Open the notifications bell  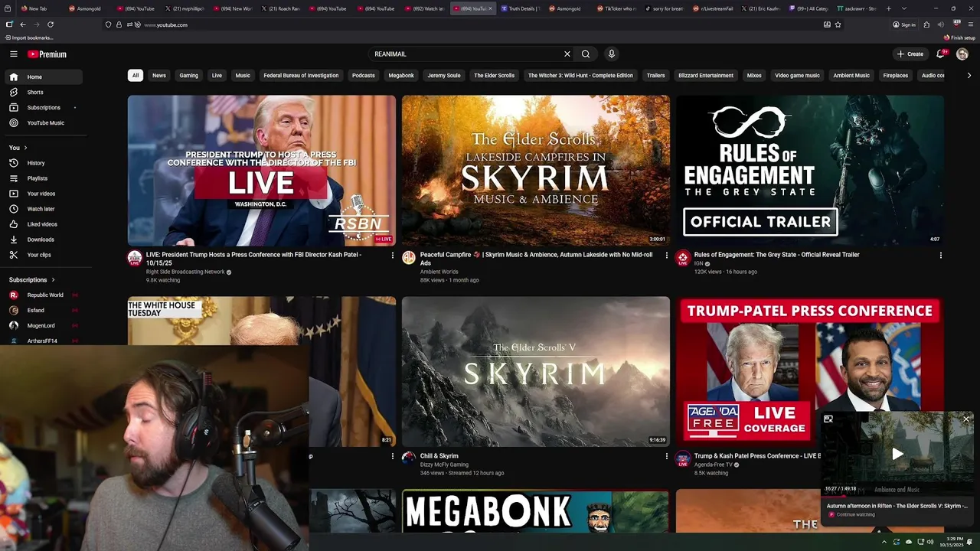click(941, 54)
